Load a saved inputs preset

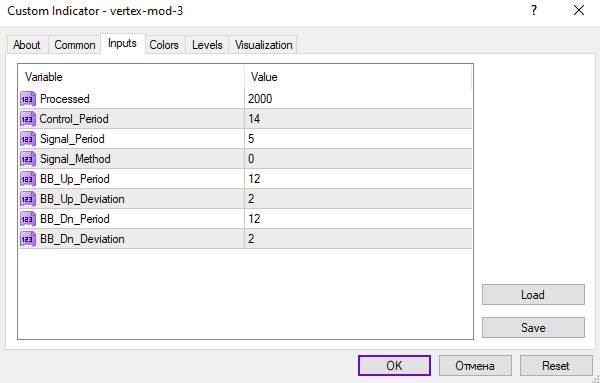point(533,295)
